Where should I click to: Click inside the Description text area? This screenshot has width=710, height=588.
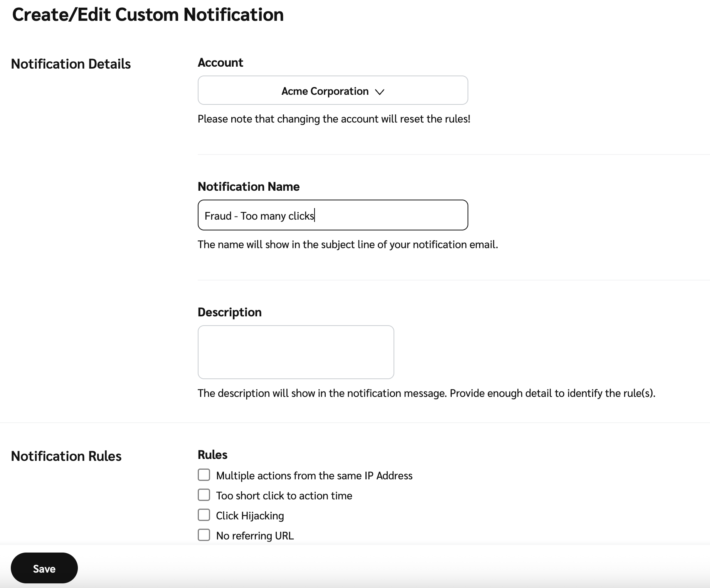point(296,352)
